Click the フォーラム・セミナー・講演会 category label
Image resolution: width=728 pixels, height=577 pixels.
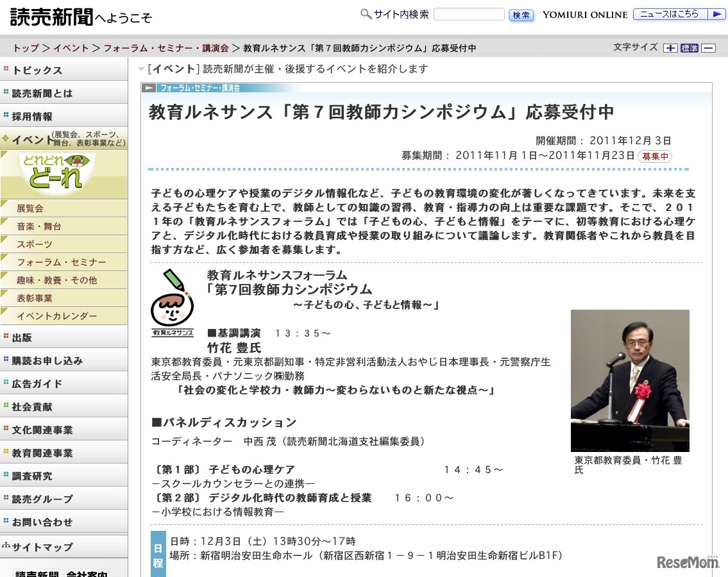(x=200, y=88)
